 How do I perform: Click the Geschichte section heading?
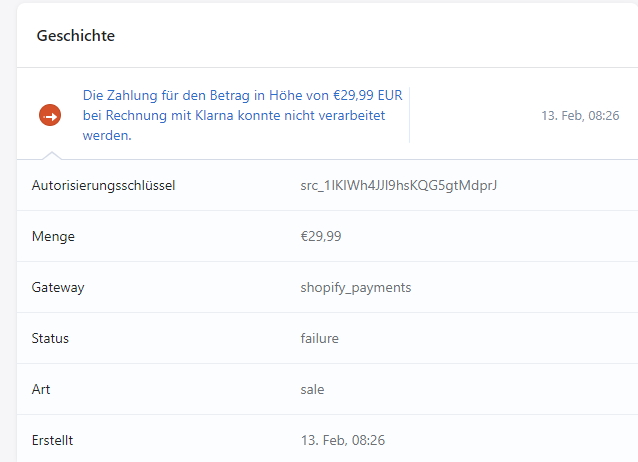point(76,36)
